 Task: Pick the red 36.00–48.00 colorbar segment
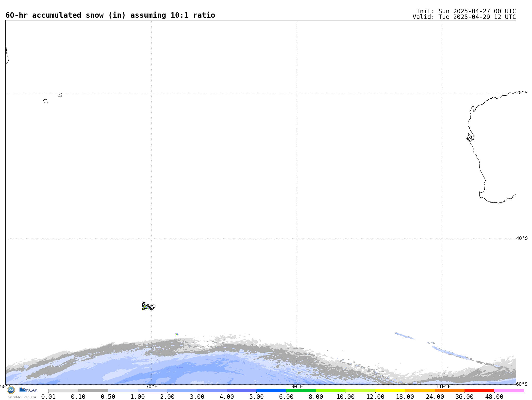tap(479, 391)
